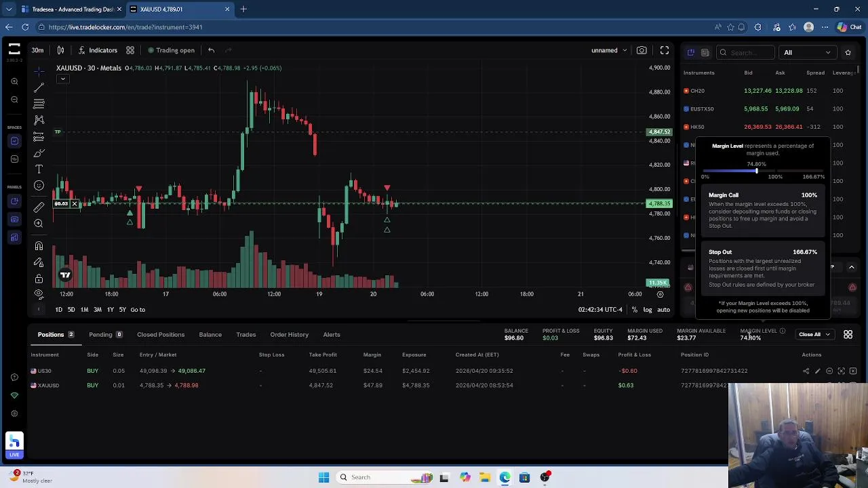Zoom in with left sidebar magnifier plus
The image size is (868, 488).
(x=14, y=81)
